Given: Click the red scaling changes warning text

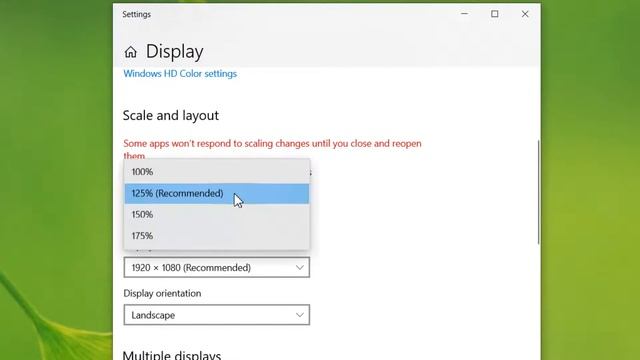Looking at the screenshot, I should click(x=272, y=149).
